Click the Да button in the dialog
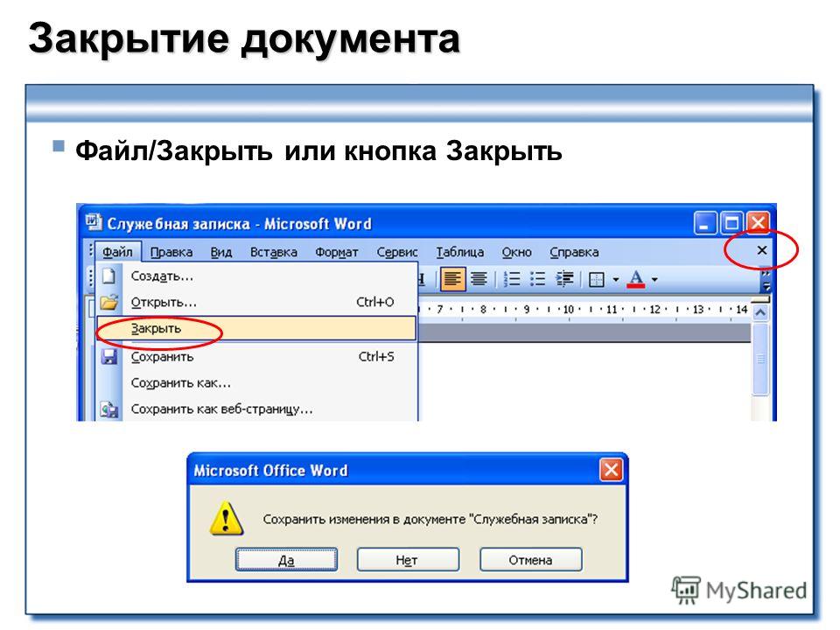840x630 pixels. pos(287,560)
